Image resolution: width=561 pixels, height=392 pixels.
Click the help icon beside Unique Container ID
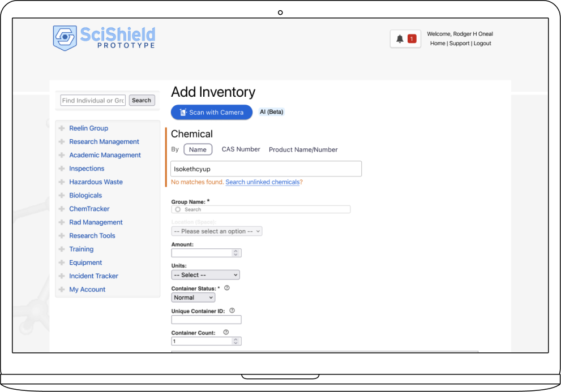(x=232, y=310)
